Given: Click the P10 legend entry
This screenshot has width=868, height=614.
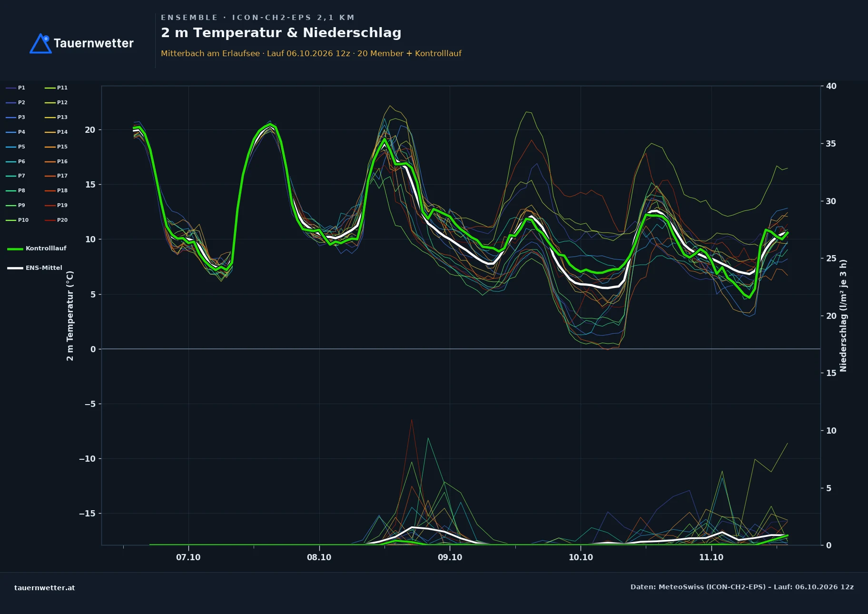Looking at the screenshot, I should click(17, 220).
